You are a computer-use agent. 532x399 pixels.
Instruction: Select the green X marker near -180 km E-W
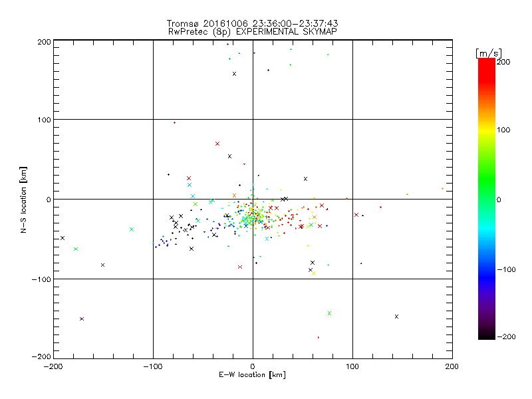[76, 249]
